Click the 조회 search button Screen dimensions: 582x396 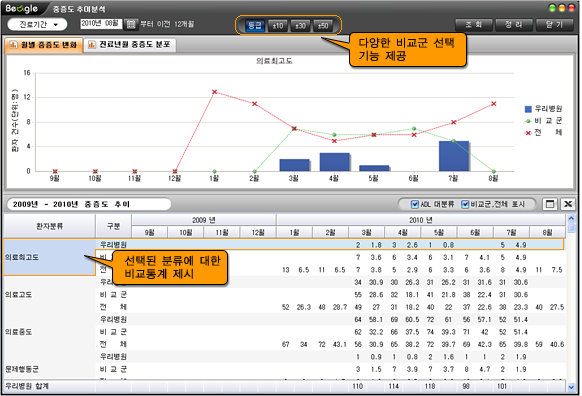click(474, 25)
